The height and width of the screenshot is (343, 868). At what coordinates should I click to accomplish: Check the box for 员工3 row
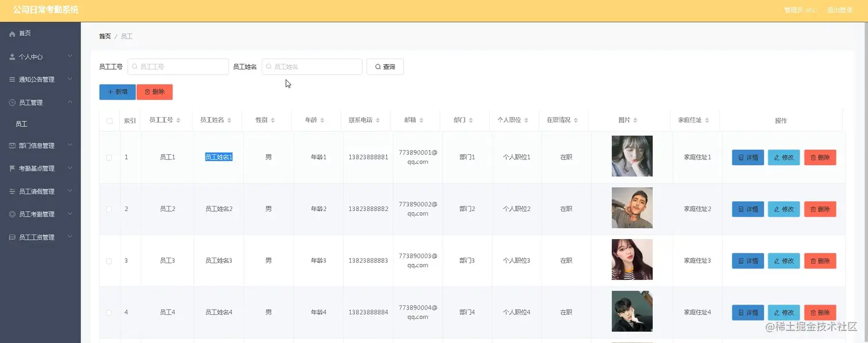pos(109,261)
